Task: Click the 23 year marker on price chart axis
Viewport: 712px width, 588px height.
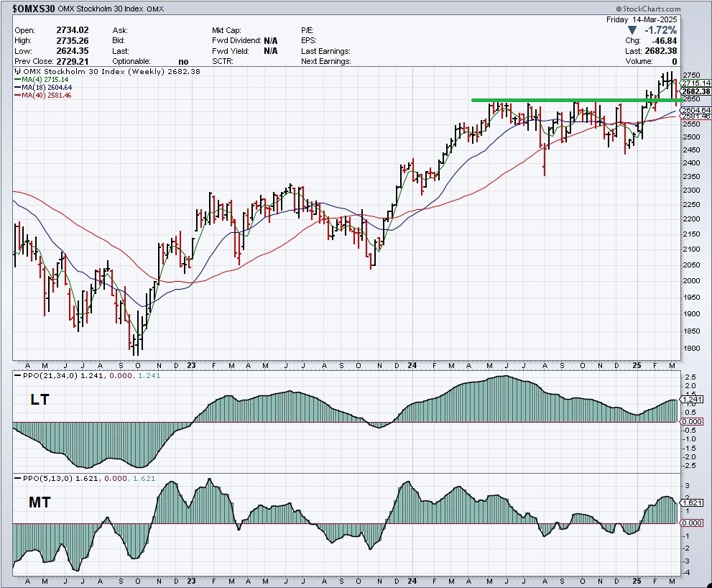Action: tap(191, 365)
